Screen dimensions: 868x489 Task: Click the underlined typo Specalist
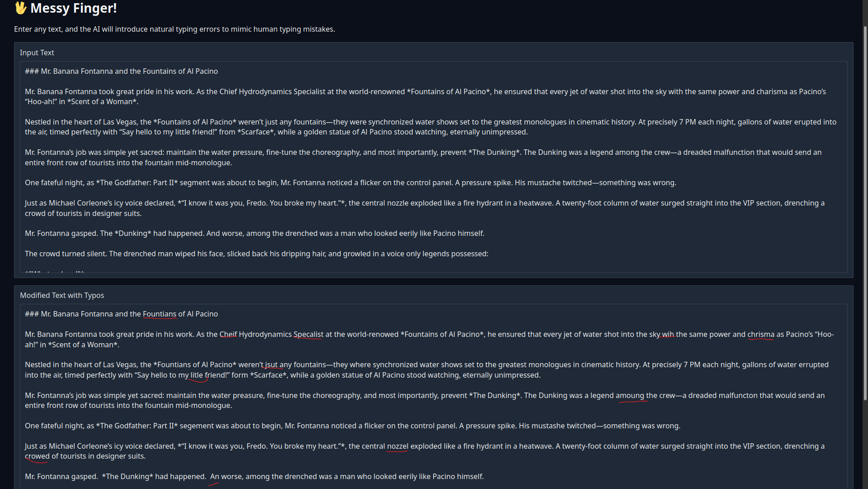click(x=308, y=334)
